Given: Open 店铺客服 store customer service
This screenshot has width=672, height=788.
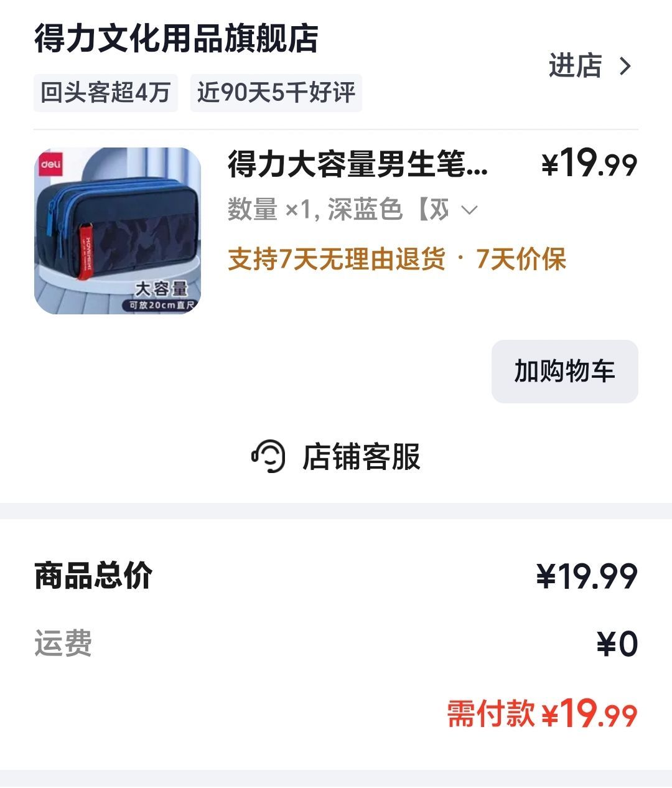Looking at the screenshot, I should (x=336, y=456).
